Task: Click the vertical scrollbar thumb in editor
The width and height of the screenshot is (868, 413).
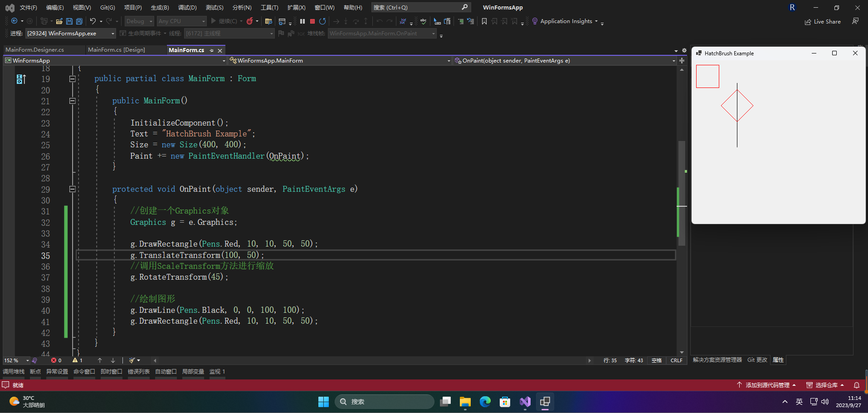Action: 682,193
